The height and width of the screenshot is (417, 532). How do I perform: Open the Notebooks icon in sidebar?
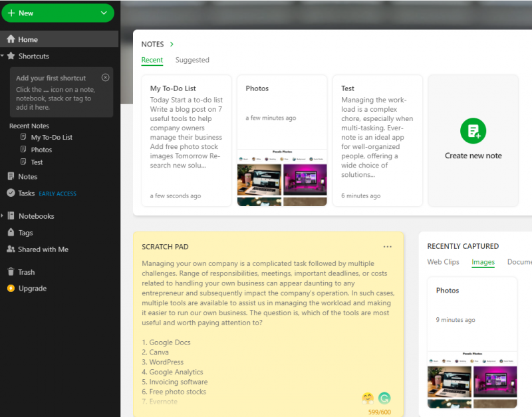point(11,215)
